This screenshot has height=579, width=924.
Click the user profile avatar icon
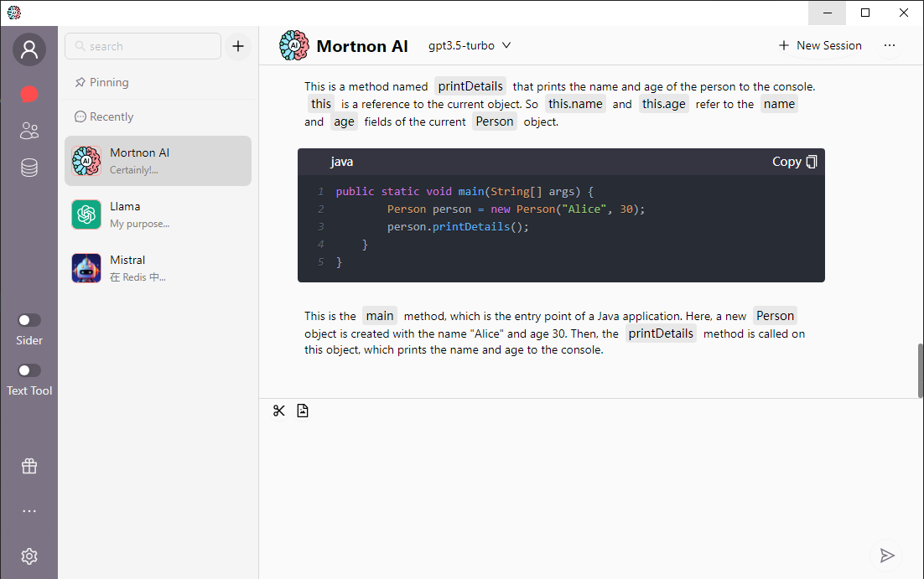(29, 50)
